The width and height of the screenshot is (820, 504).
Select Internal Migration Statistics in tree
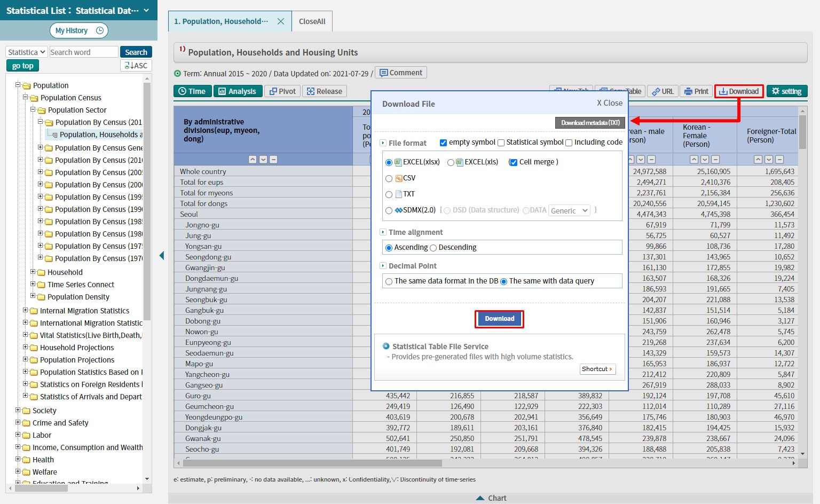[x=84, y=311]
